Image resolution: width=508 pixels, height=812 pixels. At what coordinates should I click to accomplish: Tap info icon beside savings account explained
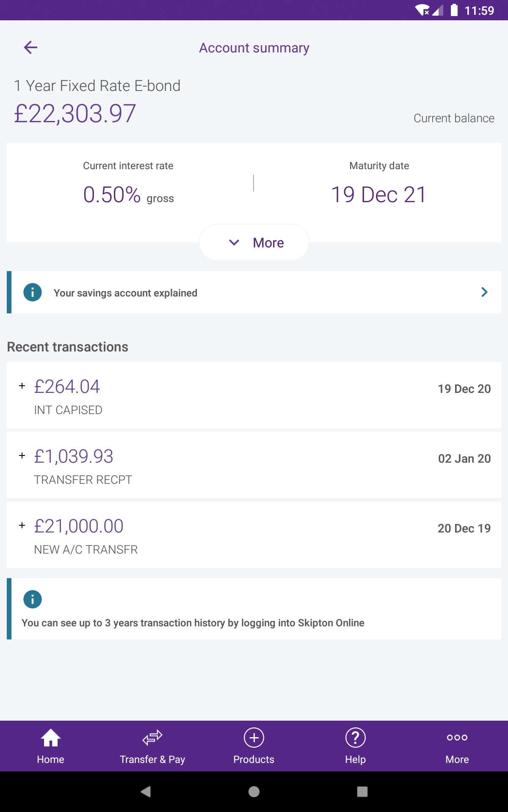click(33, 292)
